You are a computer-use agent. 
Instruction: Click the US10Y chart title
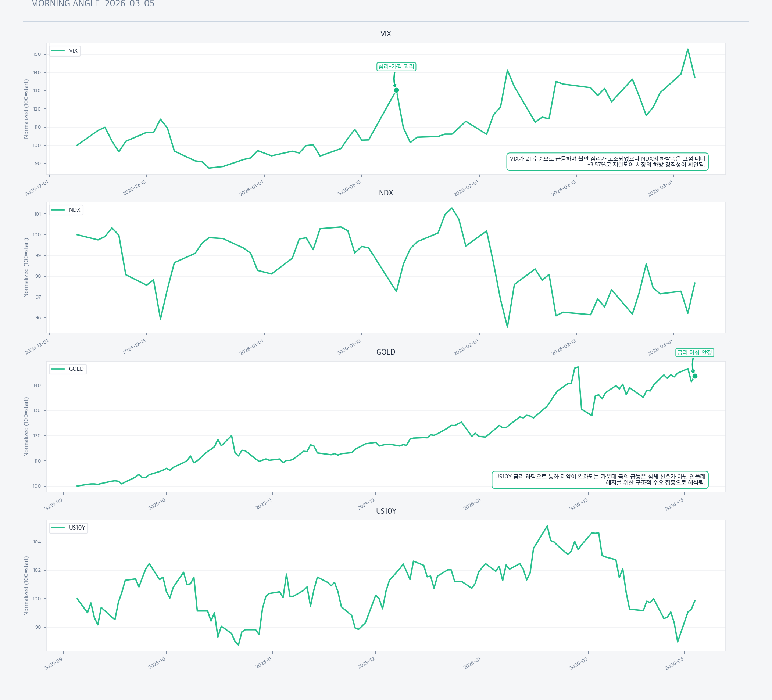[386, 511]
